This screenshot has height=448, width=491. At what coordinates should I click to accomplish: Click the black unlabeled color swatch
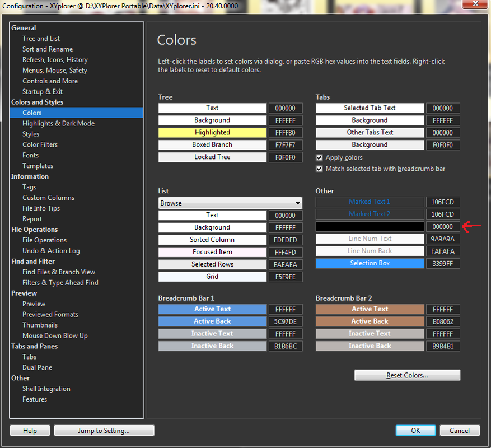click(x=370, y=226)
